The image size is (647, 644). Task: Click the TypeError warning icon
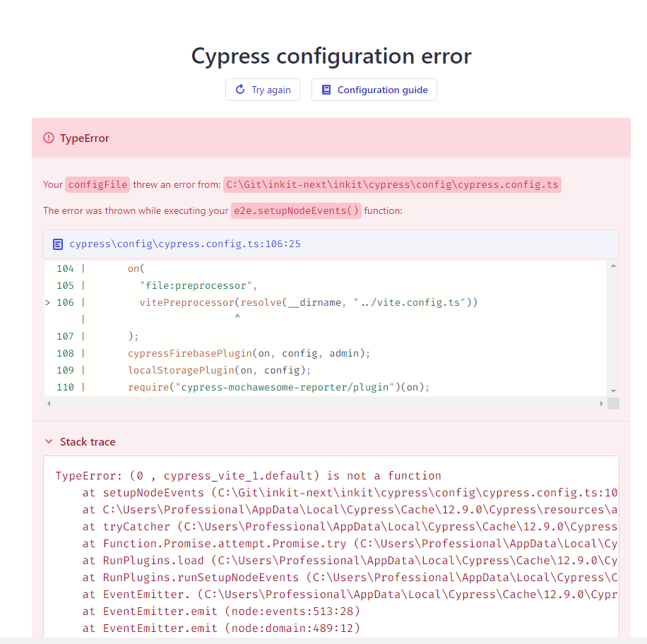[x=49, y=138]
